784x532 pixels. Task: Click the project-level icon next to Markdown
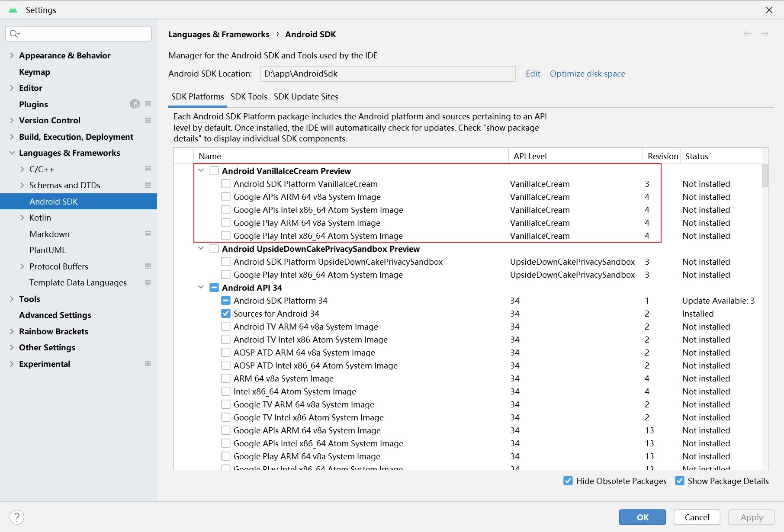coord(148,234)
